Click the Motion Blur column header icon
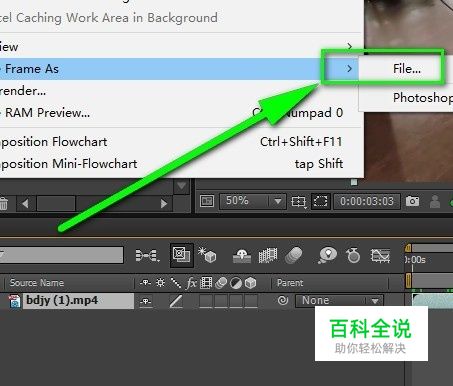 [x=221, y=283]
